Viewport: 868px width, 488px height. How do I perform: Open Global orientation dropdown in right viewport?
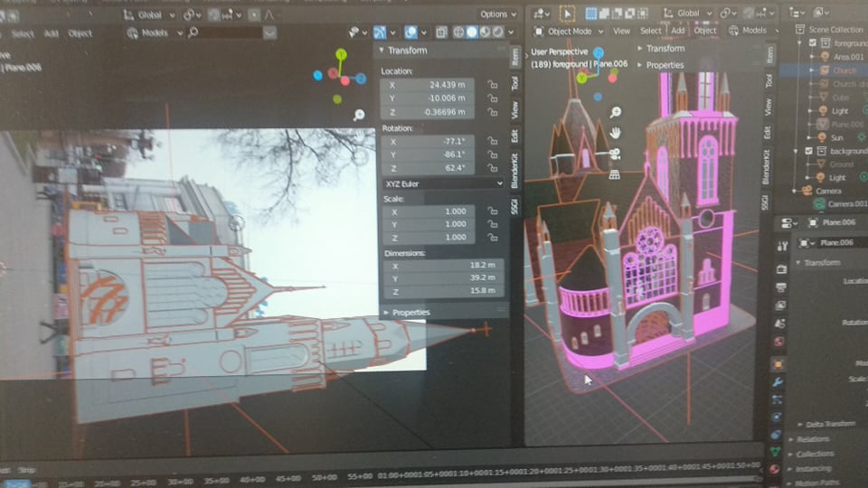(688, 13)
